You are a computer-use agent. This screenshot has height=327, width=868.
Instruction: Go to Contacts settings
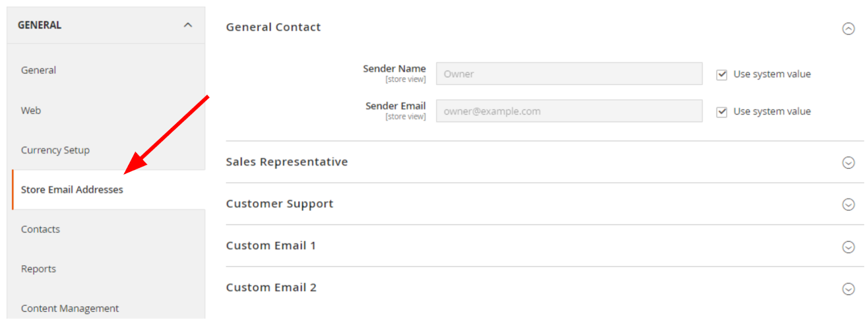pyautogui.click(x=41, y=229)
